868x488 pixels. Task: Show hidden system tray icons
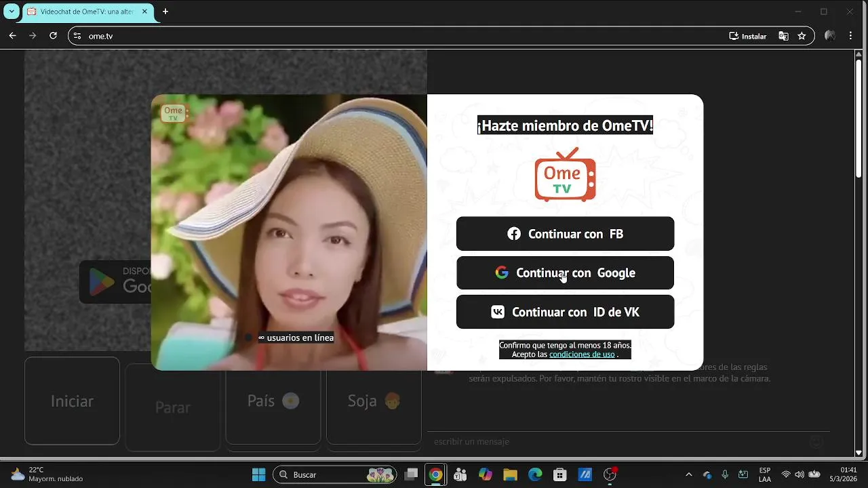point(689,474)
